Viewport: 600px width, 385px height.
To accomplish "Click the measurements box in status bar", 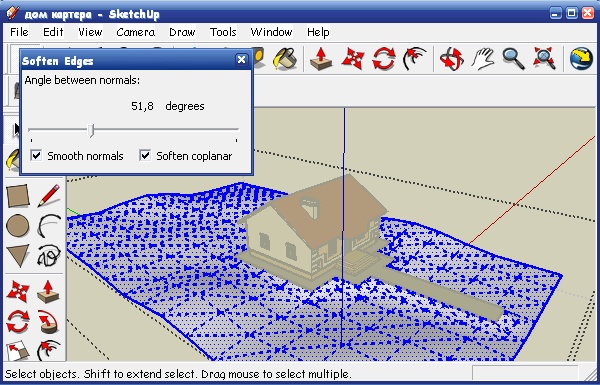I will [525, 373].
